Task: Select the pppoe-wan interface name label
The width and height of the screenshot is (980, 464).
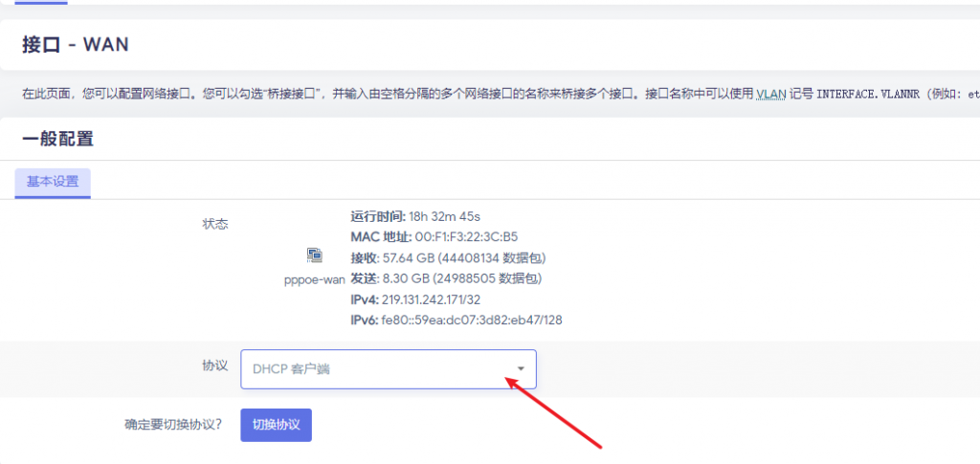Action: coord(314,279)
